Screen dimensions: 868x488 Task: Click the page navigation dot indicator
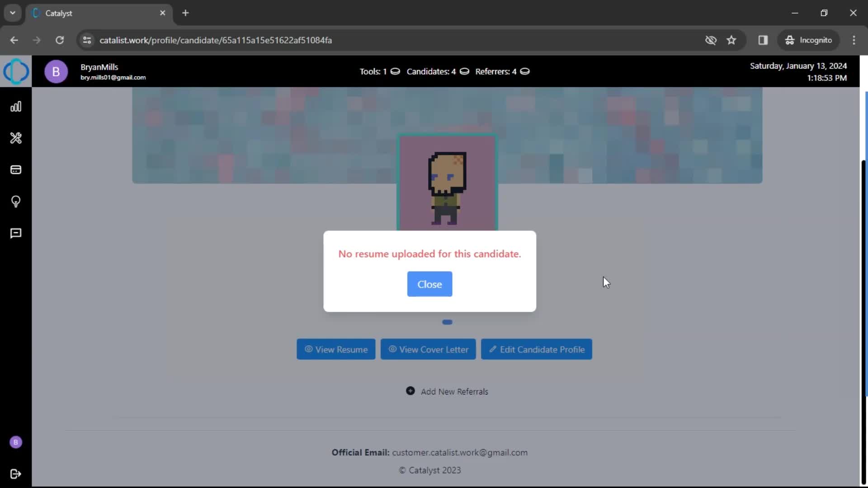[x=447, y=322]
